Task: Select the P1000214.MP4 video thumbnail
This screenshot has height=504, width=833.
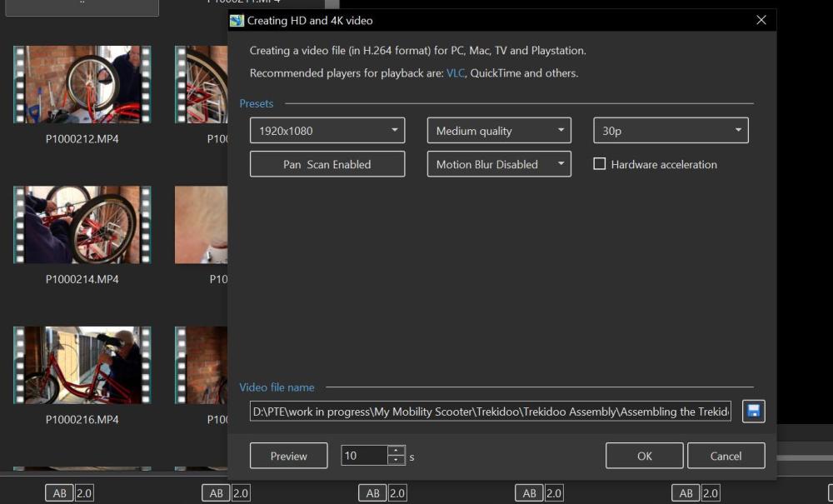Action: (x=82, y=225)
